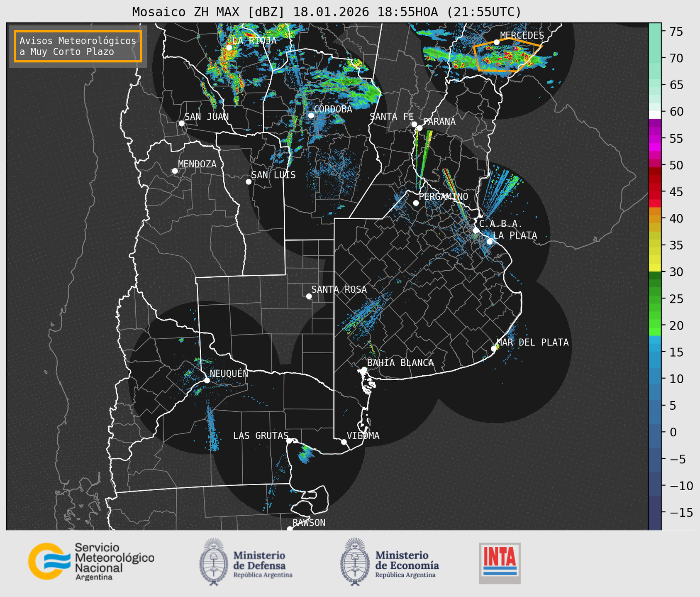Click the SANTA FE city marker dot
Viewport: 700px width, 597px height.
pyautogui.click(x=414, y=124)
